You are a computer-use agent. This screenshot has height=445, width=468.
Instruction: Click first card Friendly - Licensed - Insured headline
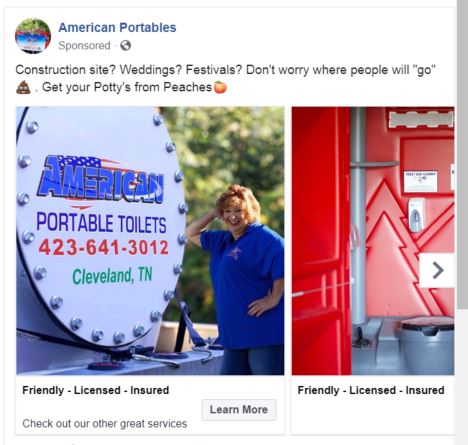[96, 390]
